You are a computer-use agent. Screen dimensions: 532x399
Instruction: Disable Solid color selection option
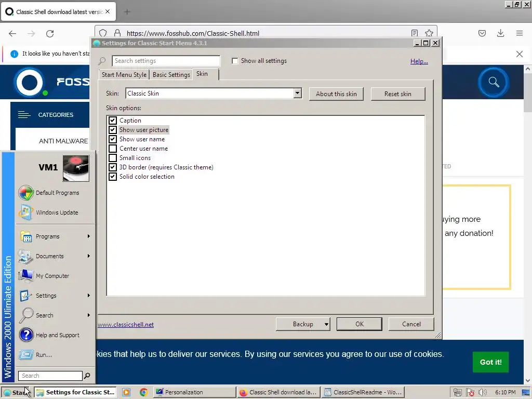[113, 177]
